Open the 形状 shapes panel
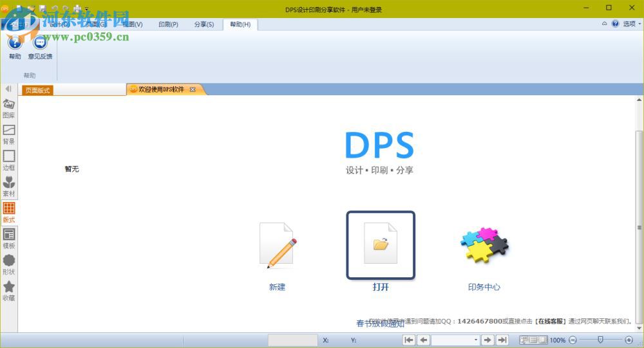 click(x=8, y=264)
